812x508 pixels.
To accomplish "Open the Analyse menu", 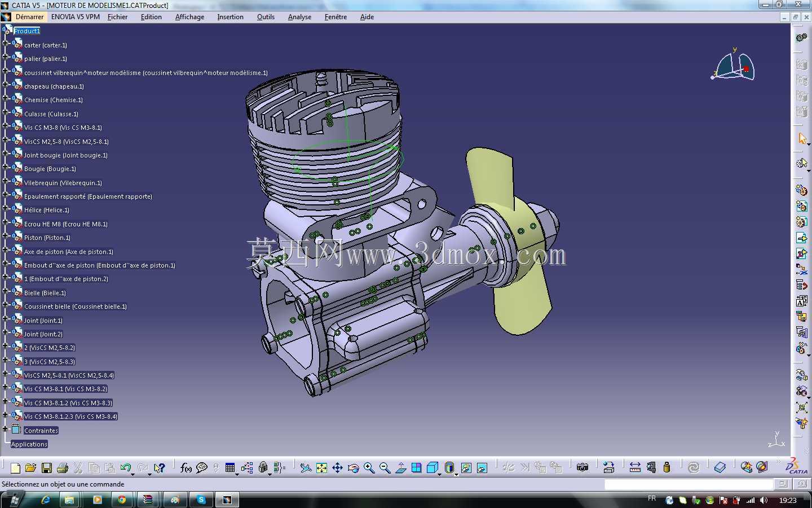I will pyautogui.click(x=299, y=17).
